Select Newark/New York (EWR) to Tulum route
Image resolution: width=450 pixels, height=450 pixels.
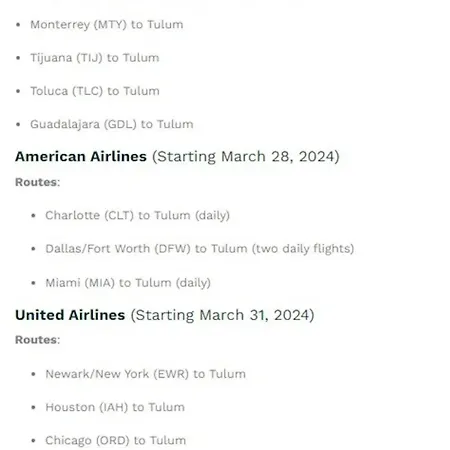coord(146,374)
